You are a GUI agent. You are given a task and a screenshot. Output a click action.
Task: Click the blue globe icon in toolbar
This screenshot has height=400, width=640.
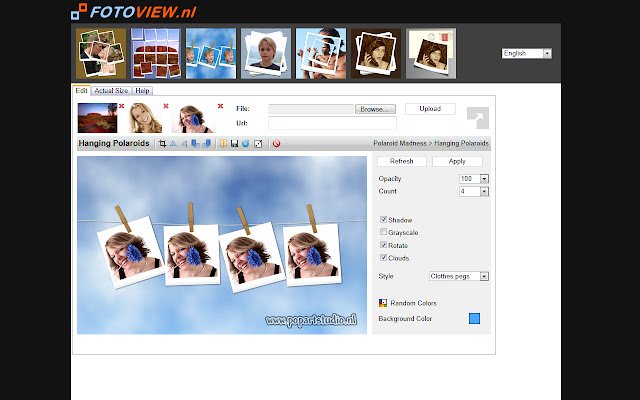click(x=246, y=144)
